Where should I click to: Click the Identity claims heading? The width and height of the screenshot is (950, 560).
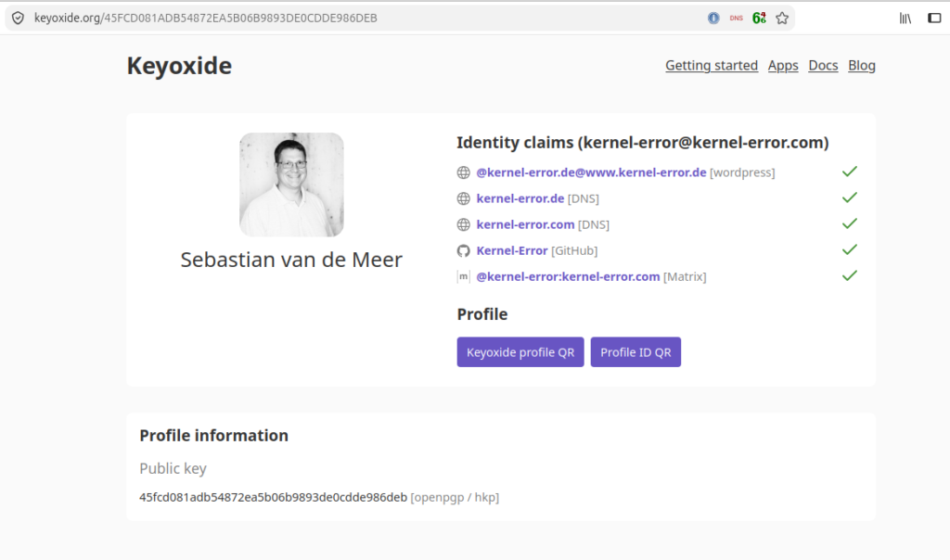click(642, 143)
